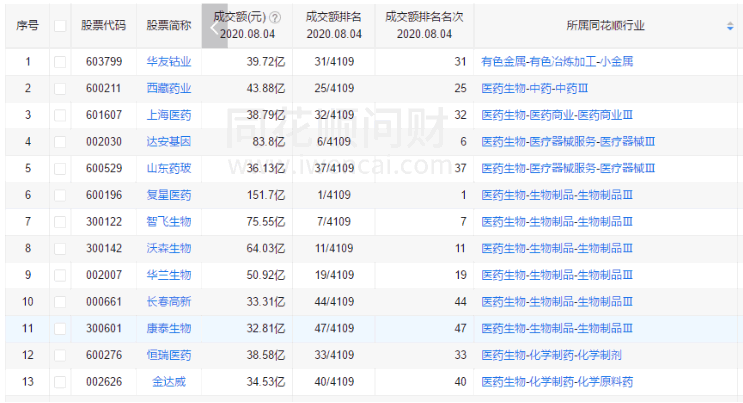This screenshot has height=403, width=743.
Task: Open the stock link 华友钴业
Action: (169, 62)
